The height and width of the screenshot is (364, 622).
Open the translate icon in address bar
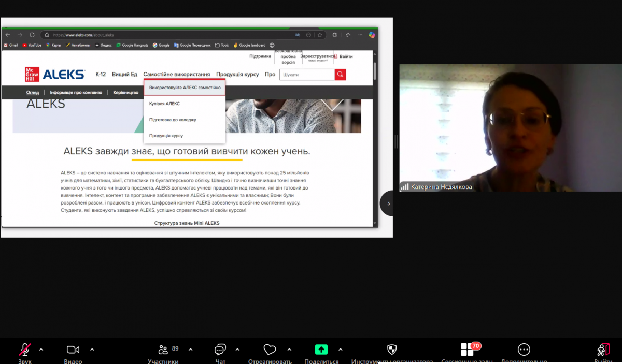click(298, 35)
